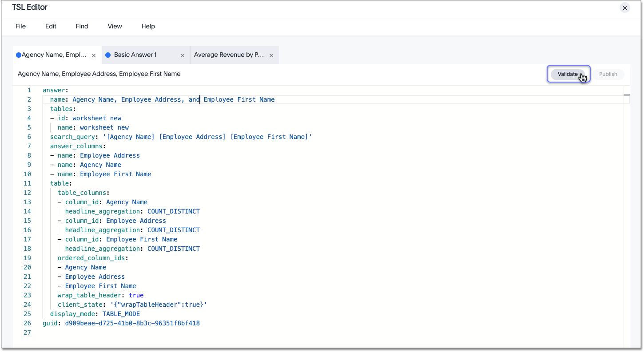Click line number 11 in the gutter
Screen dimensions: 644x352
[28, 183]
